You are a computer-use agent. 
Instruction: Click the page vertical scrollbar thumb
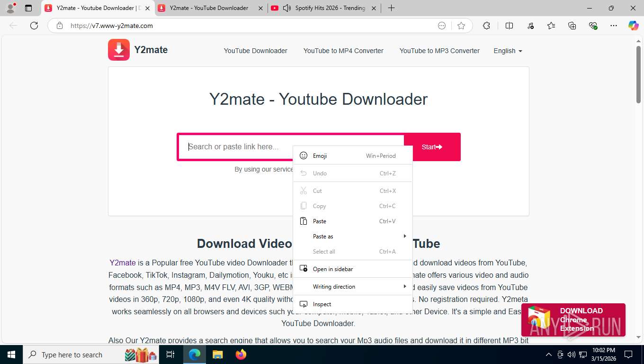pyautogui.click(x=638, y=74)
